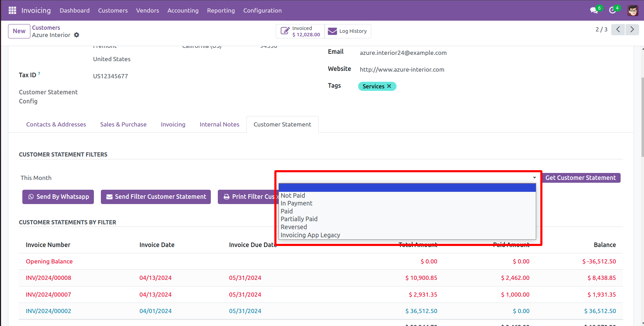
Task: Click the Invoice Date column header
Action: click(157, 245)
